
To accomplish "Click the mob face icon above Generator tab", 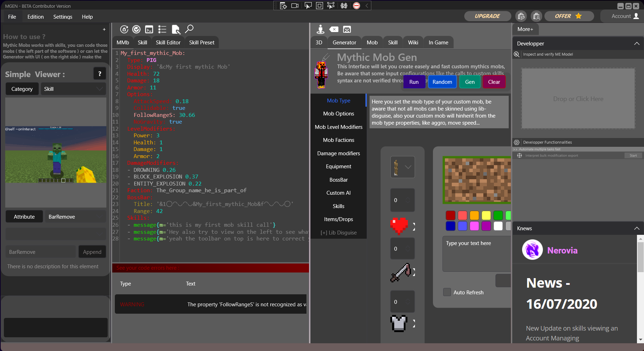I will [x=347, y=29].
